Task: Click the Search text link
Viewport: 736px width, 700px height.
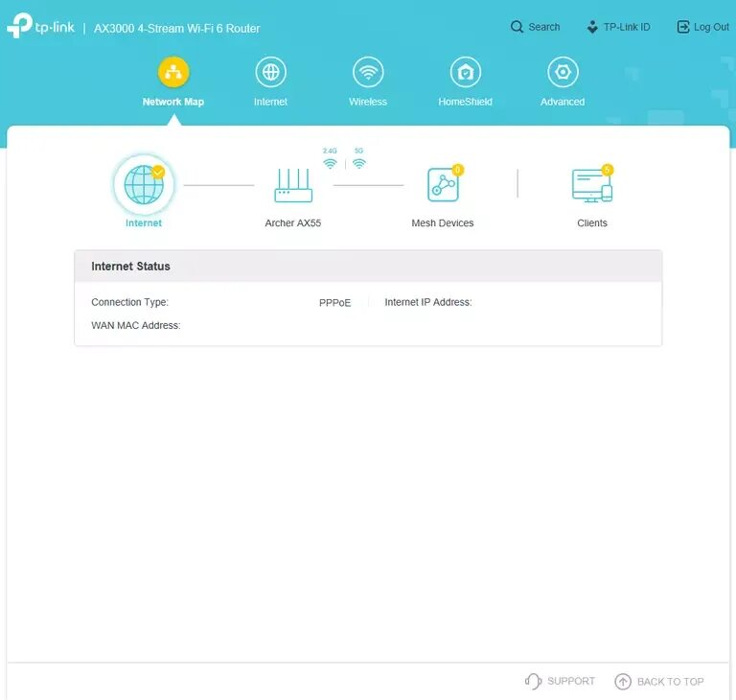Action: pos(544,27)
